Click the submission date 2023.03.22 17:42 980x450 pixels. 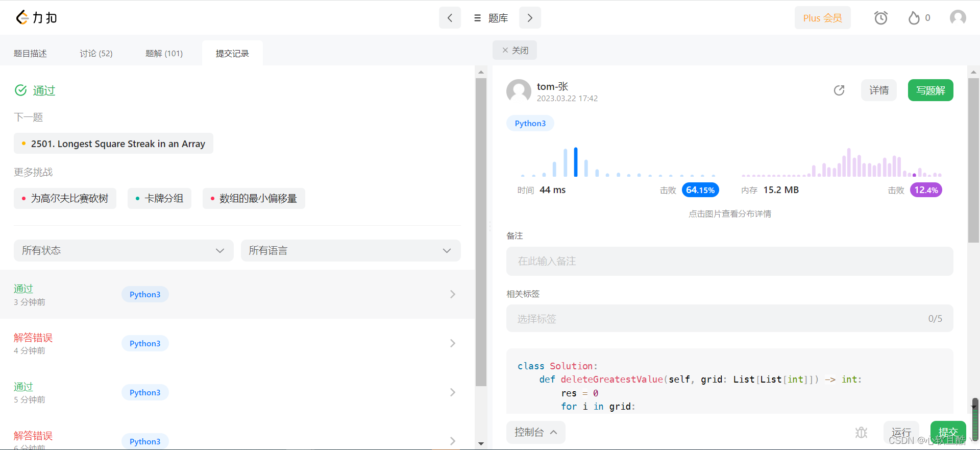567,99
